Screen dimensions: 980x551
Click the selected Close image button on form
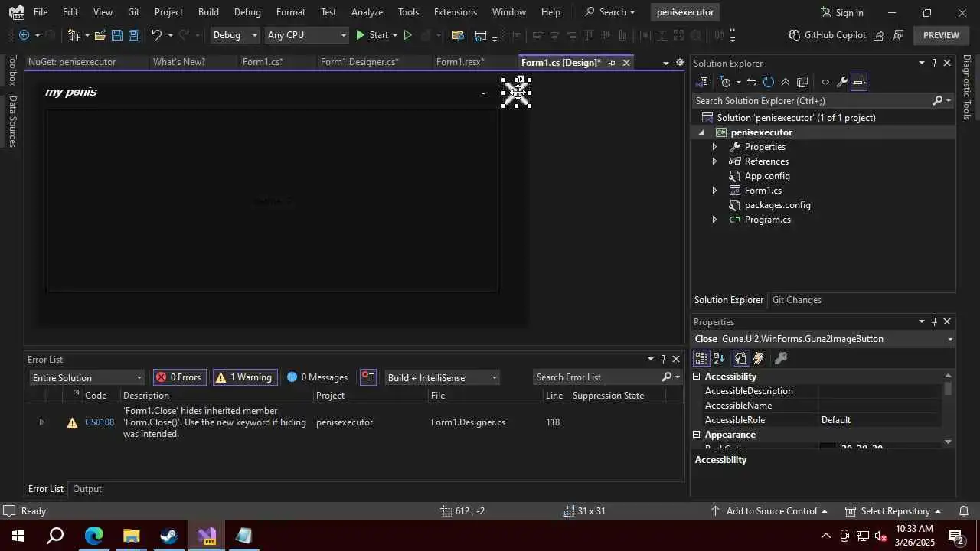coord(516,93)
